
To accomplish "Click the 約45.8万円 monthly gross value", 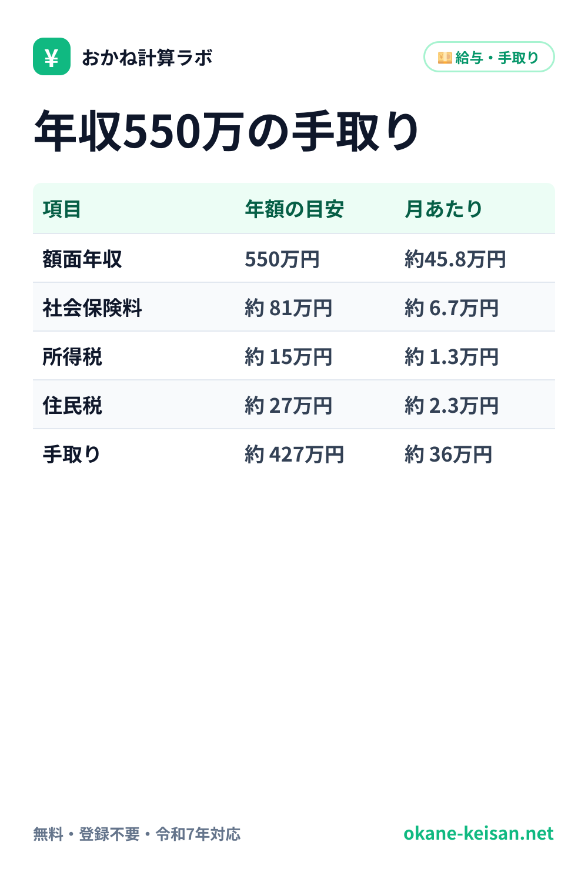I will point(456,259).
